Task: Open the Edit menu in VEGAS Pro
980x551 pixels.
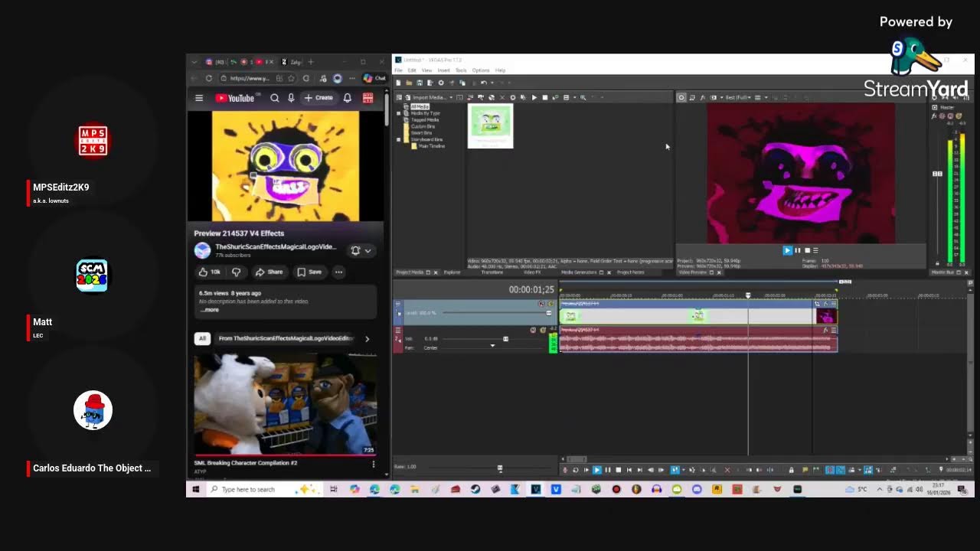Action: (412, 70)
